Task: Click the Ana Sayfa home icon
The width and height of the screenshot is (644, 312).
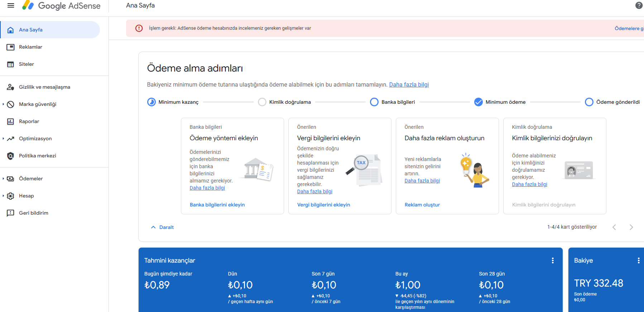Action: point(11,30)
